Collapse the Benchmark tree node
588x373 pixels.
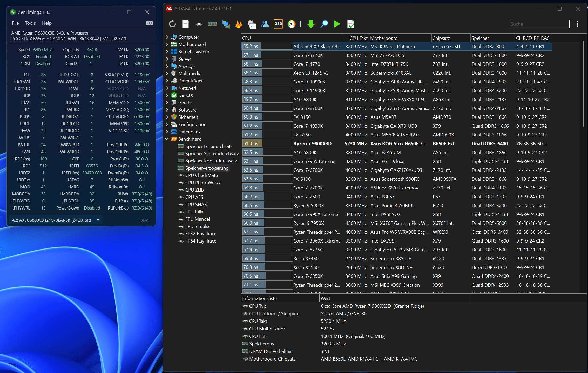tap(167, 139)
